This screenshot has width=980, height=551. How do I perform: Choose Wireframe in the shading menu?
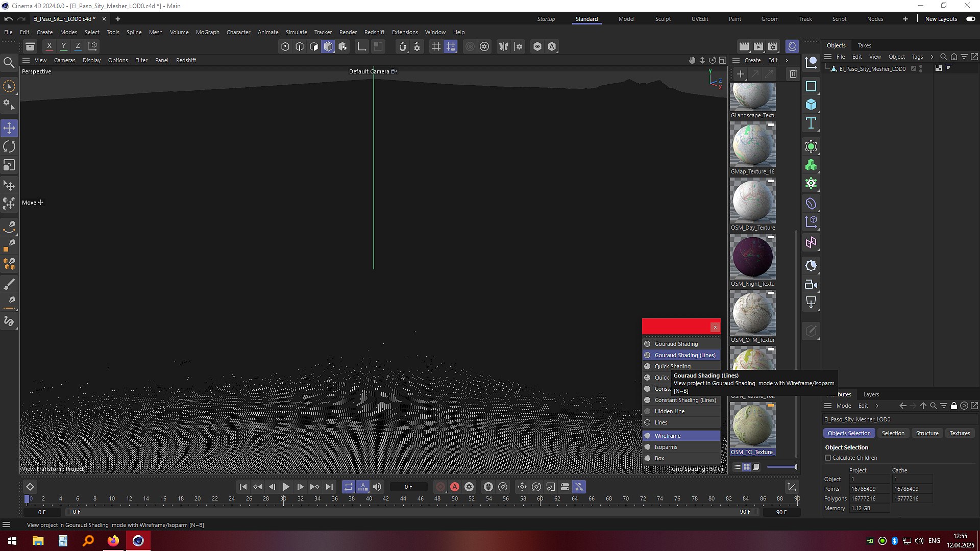681,436
